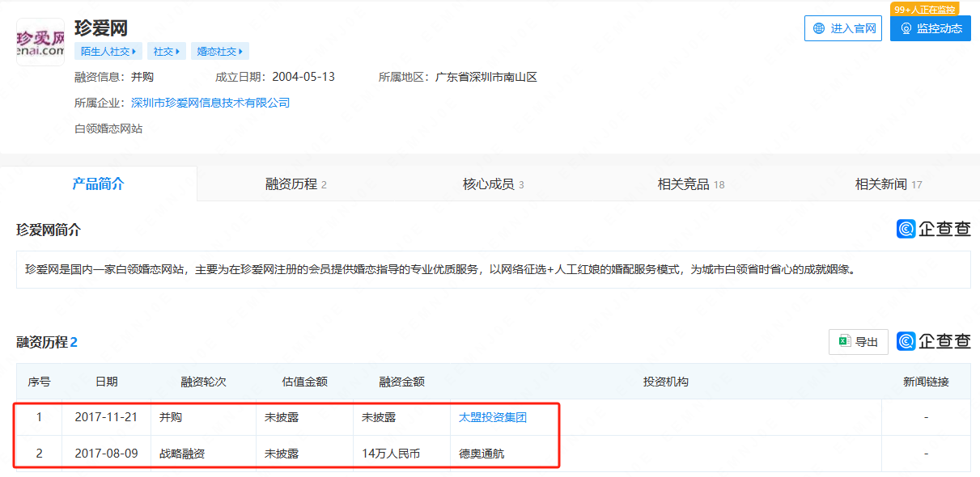Switch to the 核心成员 tab
The image size is (980, 477).
click(493, 184)
